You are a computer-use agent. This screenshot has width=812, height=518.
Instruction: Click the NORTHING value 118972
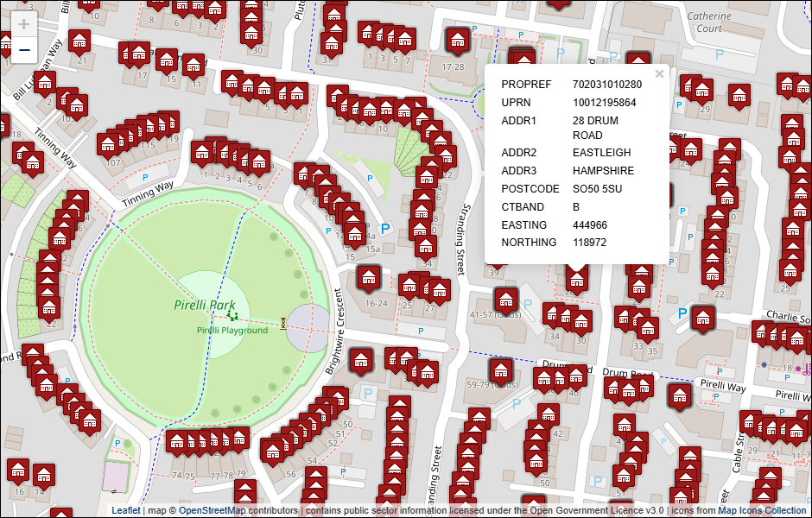click(589, 243)
